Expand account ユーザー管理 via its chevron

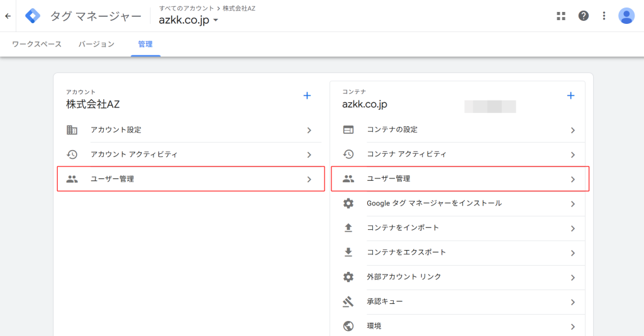[309, 179]
